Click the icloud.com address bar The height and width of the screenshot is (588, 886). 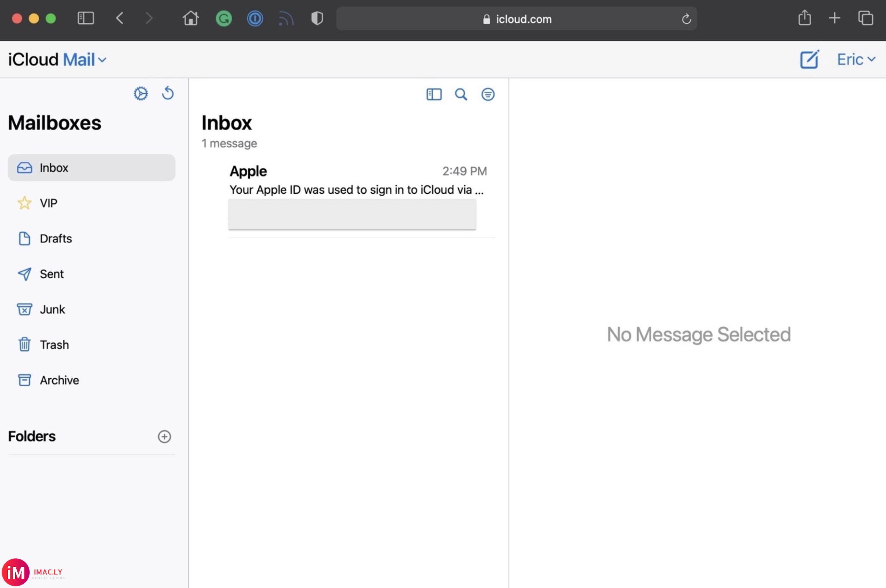pyautogui.click(x=516, y=18)
